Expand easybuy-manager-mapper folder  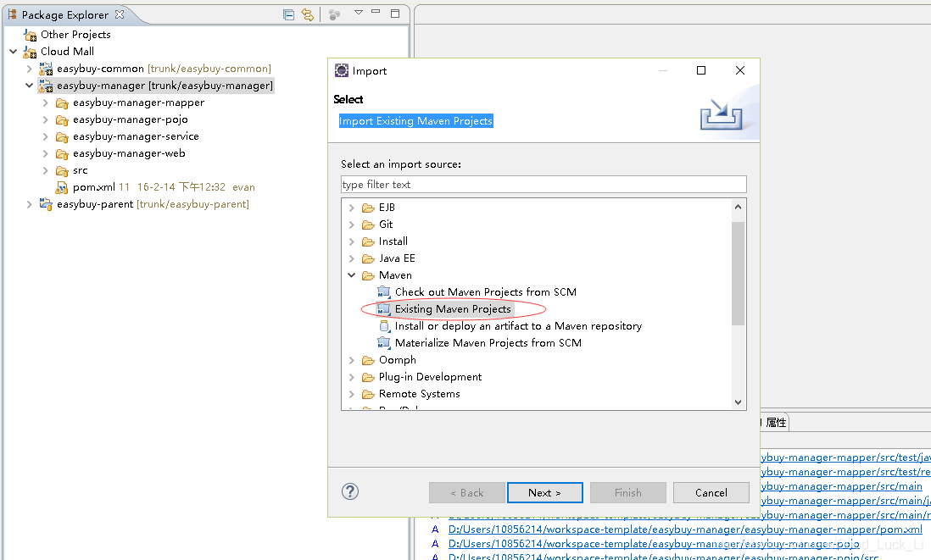[x=45, y=103]
